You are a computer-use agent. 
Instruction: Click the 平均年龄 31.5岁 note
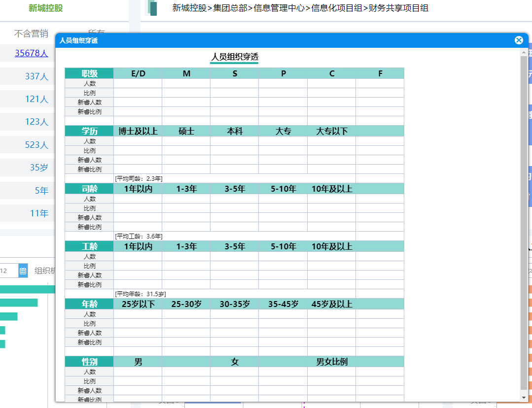[141, 294]
